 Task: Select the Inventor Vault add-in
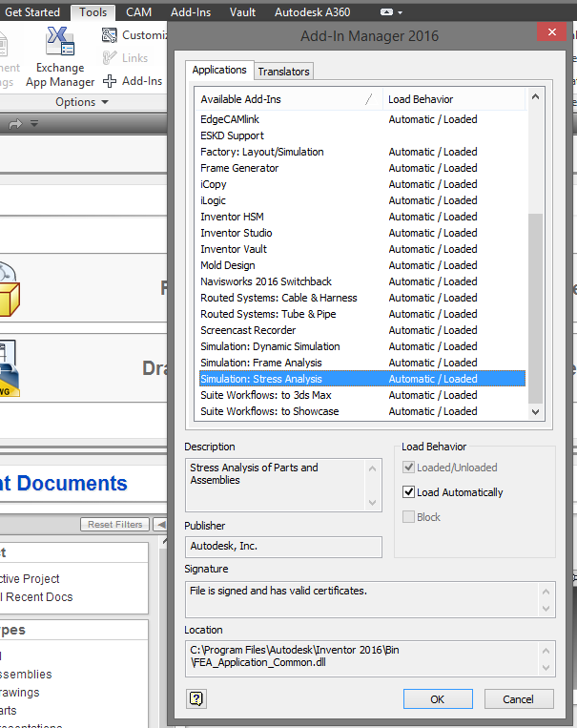[362, 249]
